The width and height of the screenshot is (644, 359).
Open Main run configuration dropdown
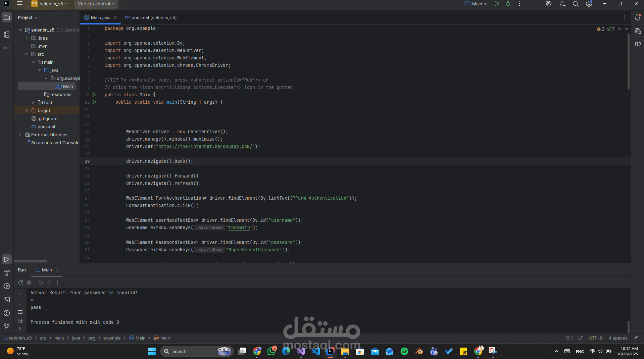476,4
